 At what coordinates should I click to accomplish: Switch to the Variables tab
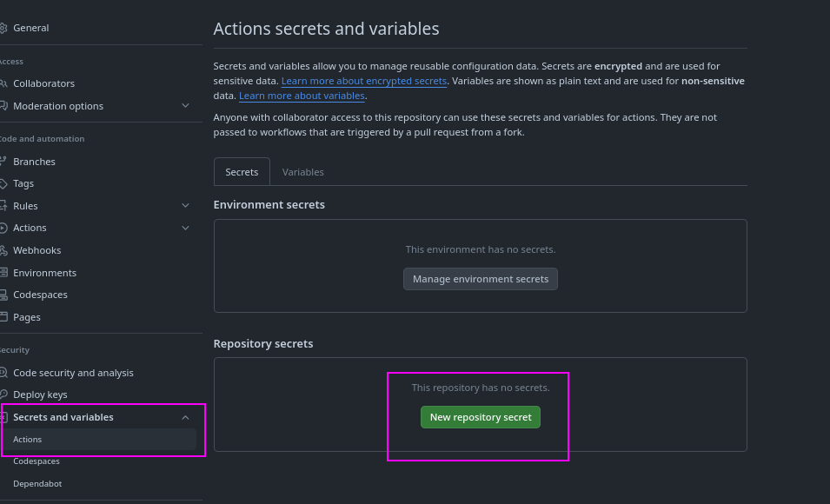point(302,172)
